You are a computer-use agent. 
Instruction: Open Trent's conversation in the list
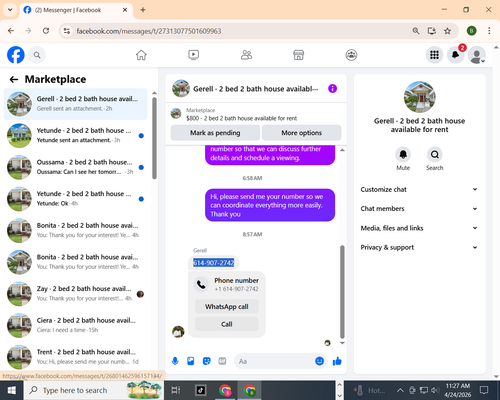75,357
